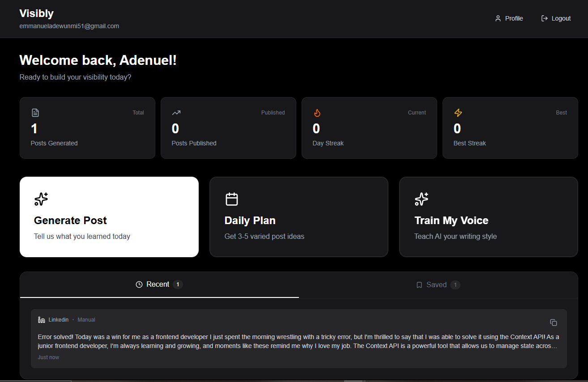This screenshot has height=382, width=588.
Task: Click the bookmark icon beside the Saved label
Action: coord(419,284)
